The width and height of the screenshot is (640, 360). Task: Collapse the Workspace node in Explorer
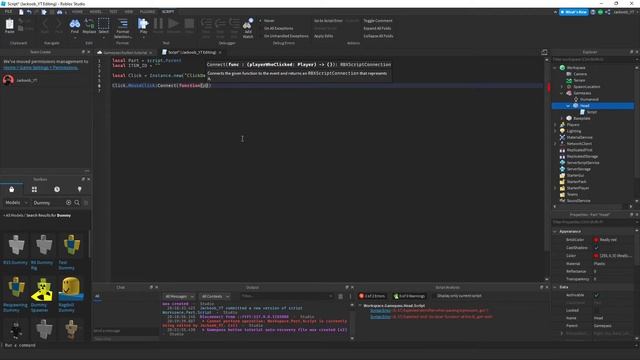pos(555,68)
